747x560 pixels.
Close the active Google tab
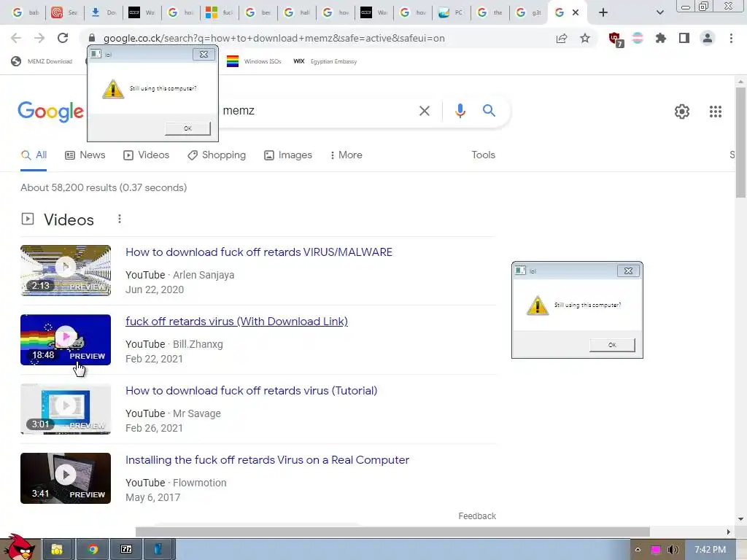576,12
